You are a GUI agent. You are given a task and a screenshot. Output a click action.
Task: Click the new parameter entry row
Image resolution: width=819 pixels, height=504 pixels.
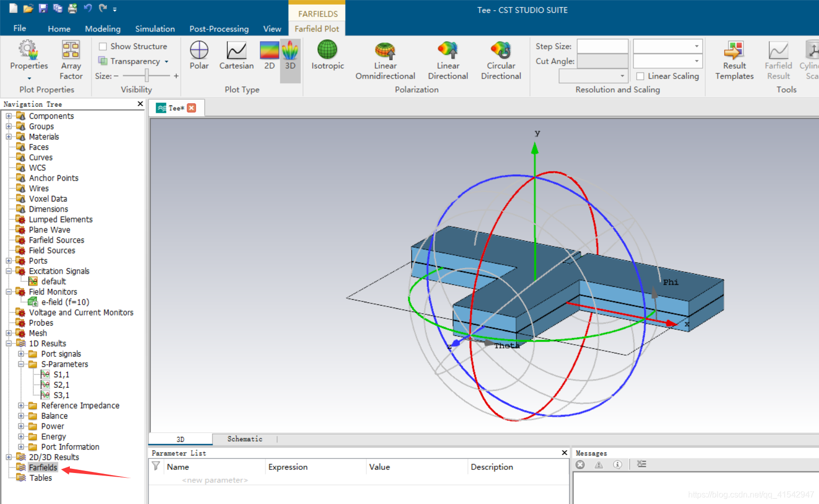coord(215,480)
